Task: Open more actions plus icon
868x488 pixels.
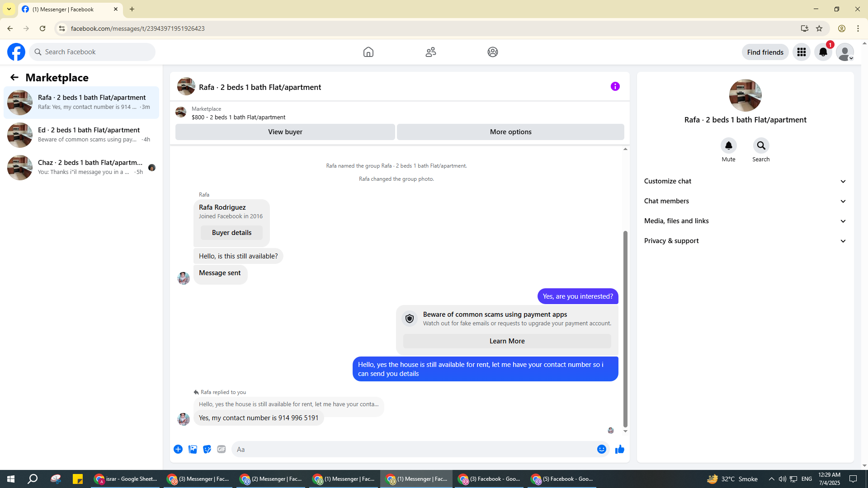Action: pyautogui.click(x=178, y=449)
